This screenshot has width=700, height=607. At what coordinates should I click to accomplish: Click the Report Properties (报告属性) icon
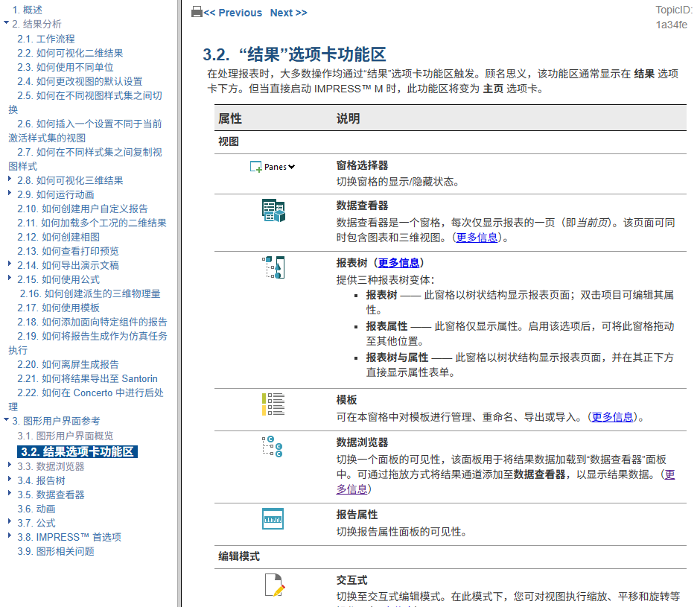point(273,518)
